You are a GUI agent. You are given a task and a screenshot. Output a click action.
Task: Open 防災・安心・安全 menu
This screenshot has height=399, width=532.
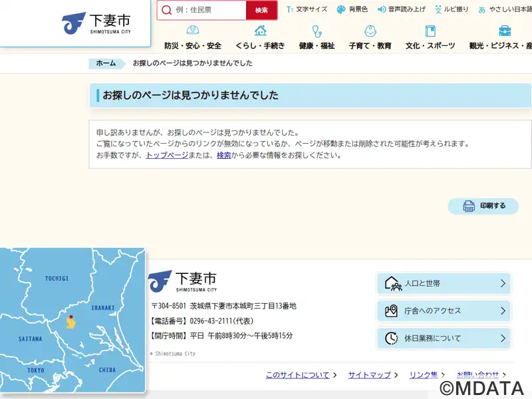193,38
